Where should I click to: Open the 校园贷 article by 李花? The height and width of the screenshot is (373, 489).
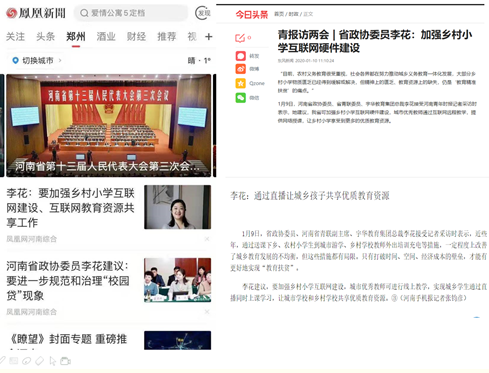[68, 281]
